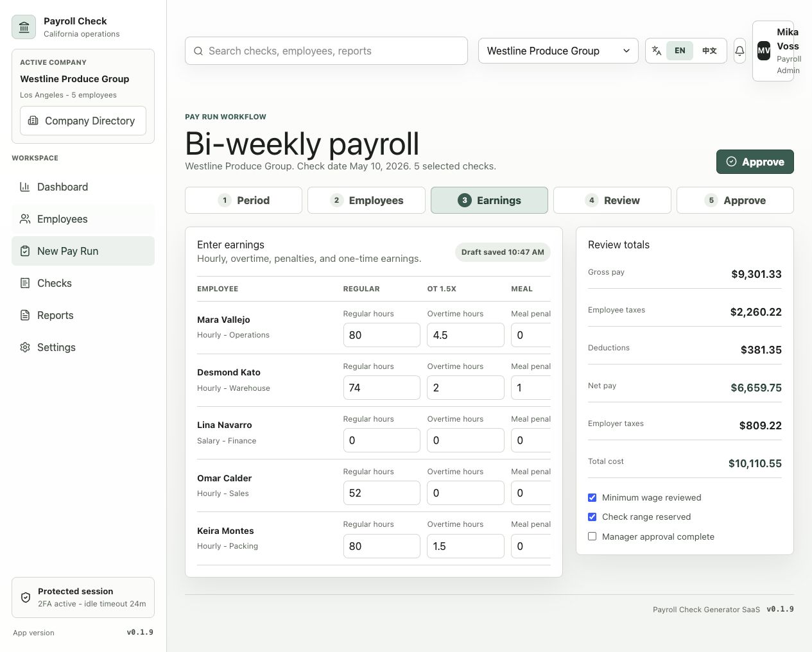Click the Reports file icon
Screen dimensions: 812x652
(25, 315)
